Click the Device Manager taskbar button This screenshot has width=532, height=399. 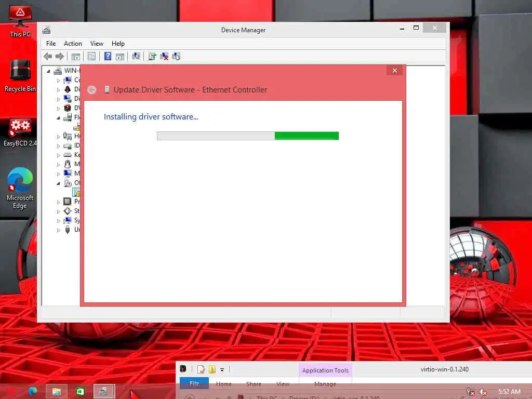[104, 391]
